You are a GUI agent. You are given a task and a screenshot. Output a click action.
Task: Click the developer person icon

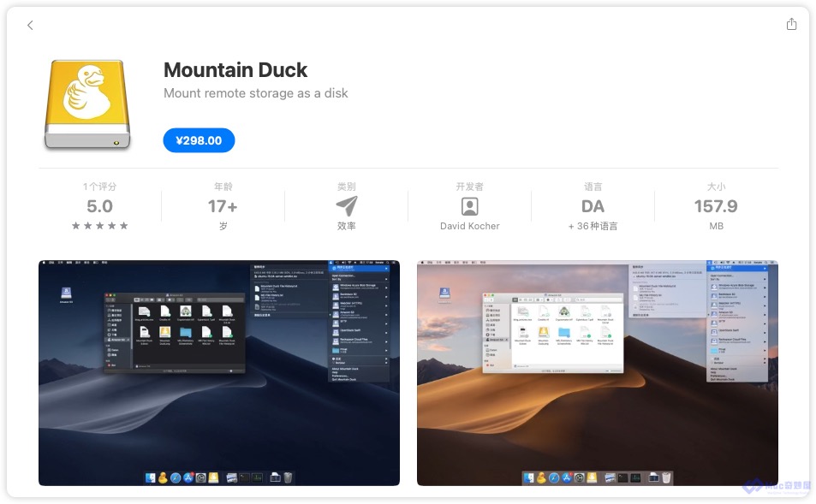point(469,206)
